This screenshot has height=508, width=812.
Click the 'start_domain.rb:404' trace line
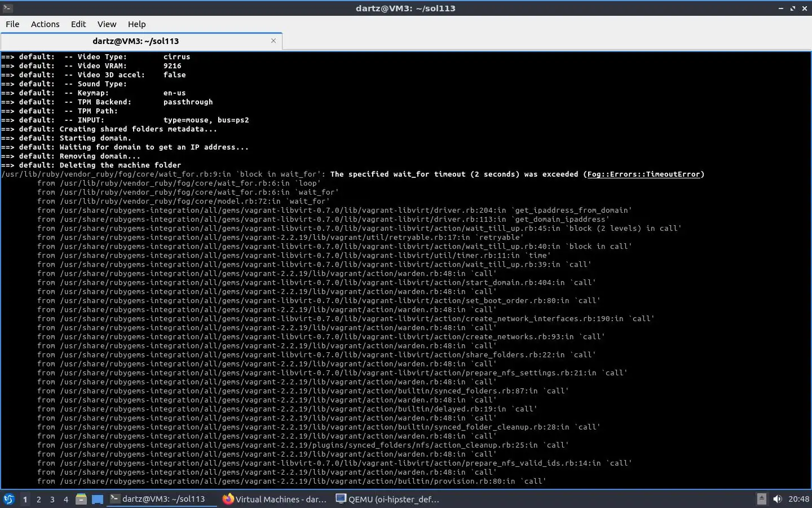(x=316, y=283)
